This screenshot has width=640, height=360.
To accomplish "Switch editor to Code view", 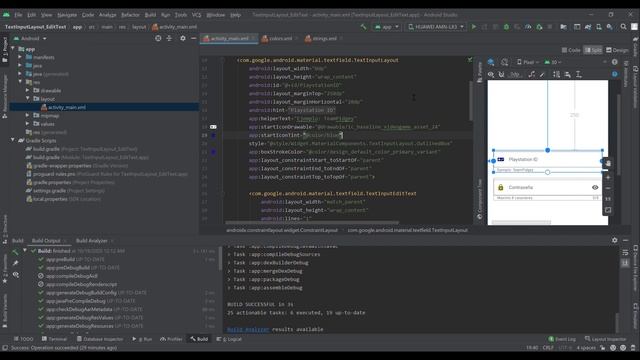I will click(571, 50).
